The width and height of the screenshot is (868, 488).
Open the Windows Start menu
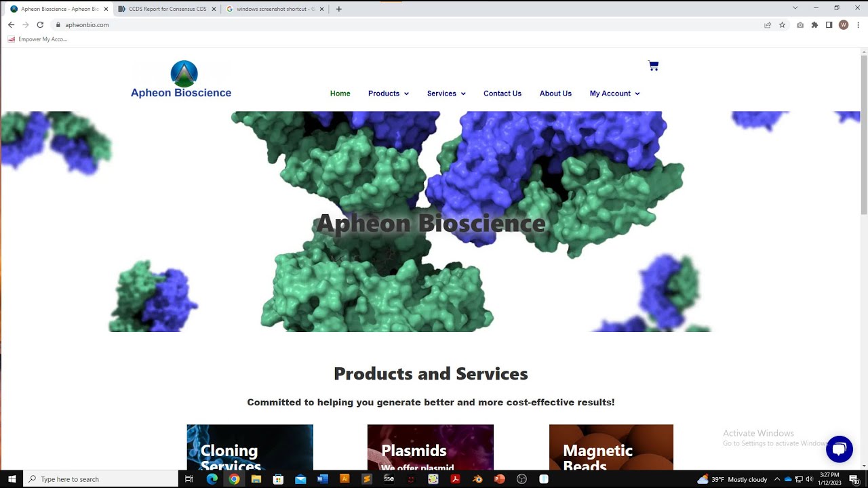coord(12,479)
